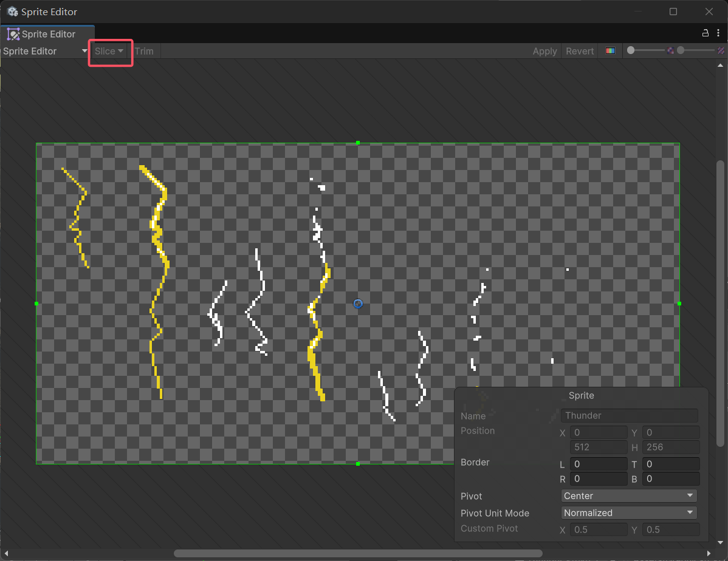Click the mip level icon at toolbar end
728x561 pixels.
(x=721, y=50)
